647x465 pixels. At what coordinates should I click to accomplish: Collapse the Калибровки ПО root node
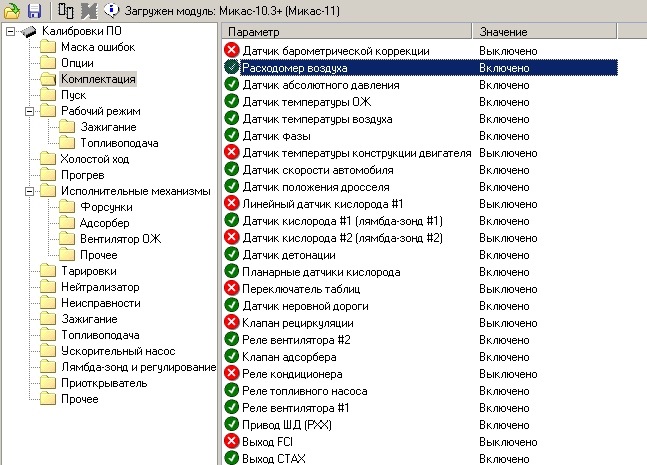click(x=10, y=31)
